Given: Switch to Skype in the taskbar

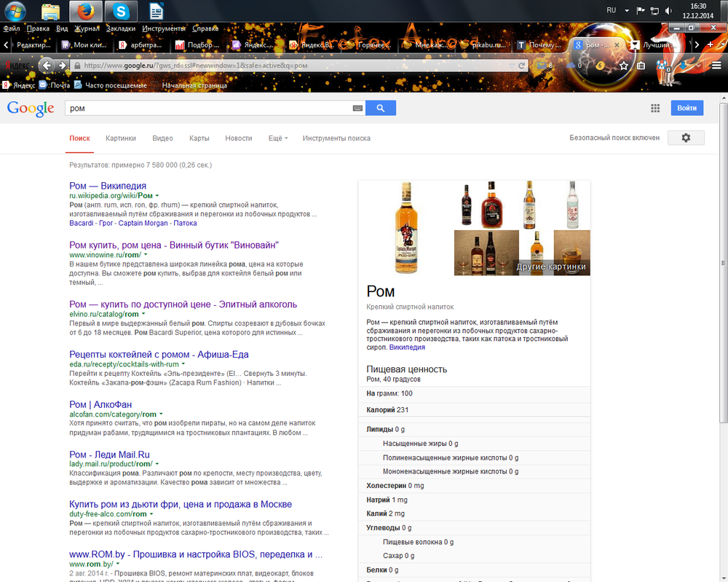Looking at the screenshot, I should click(121, 11).
